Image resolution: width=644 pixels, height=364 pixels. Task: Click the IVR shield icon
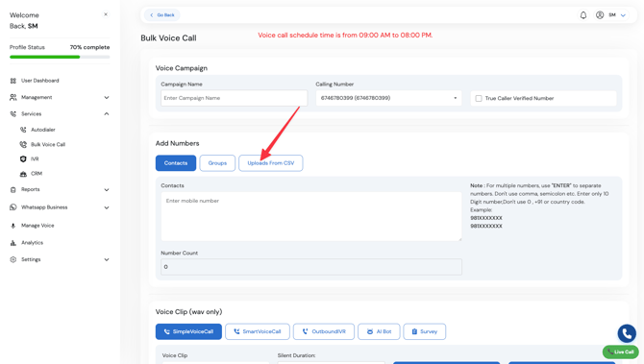(x=23, y=158)
